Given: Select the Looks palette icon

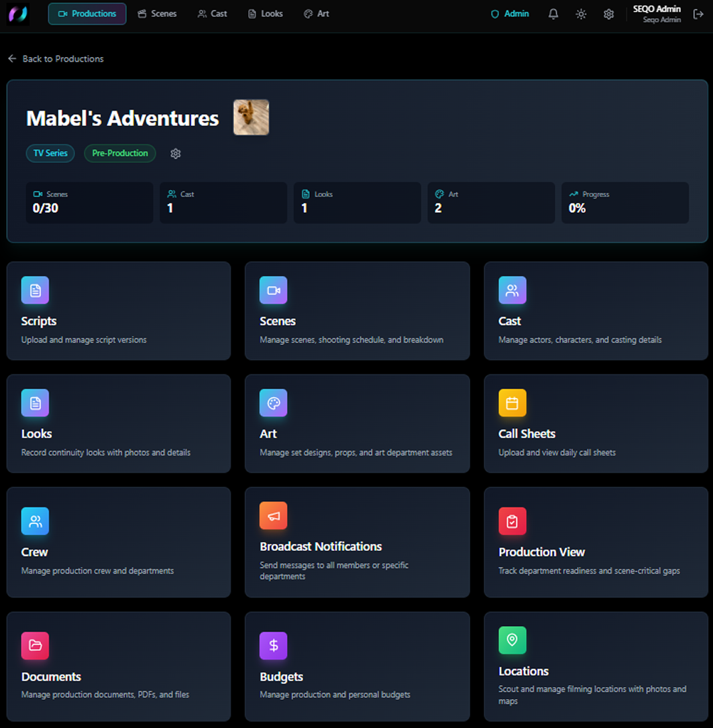Looking at the screenshot, I should pyautogui.click(x=35, y=403).
